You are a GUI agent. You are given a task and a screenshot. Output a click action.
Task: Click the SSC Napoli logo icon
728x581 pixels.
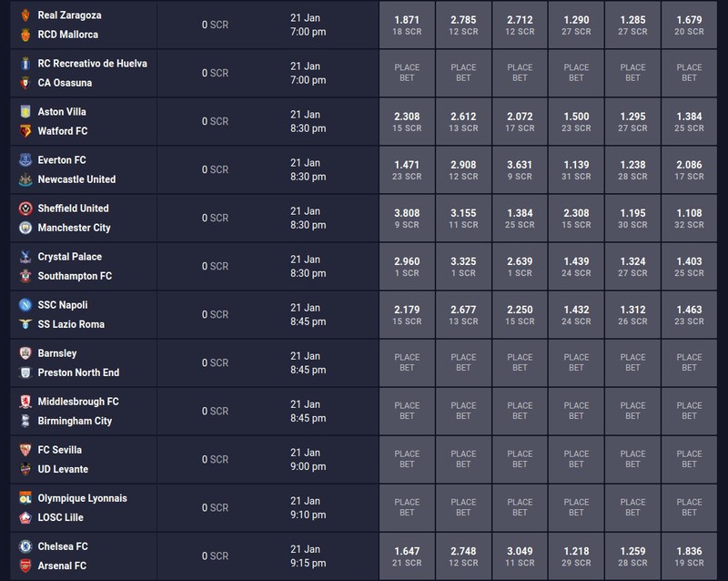pos(25,305)
